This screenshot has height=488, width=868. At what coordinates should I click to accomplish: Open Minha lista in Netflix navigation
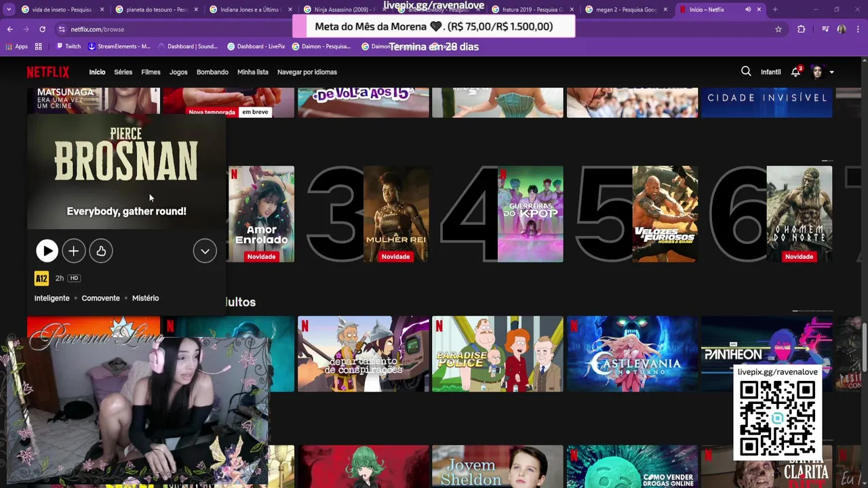pyautogui.click(x=253, y=72)
